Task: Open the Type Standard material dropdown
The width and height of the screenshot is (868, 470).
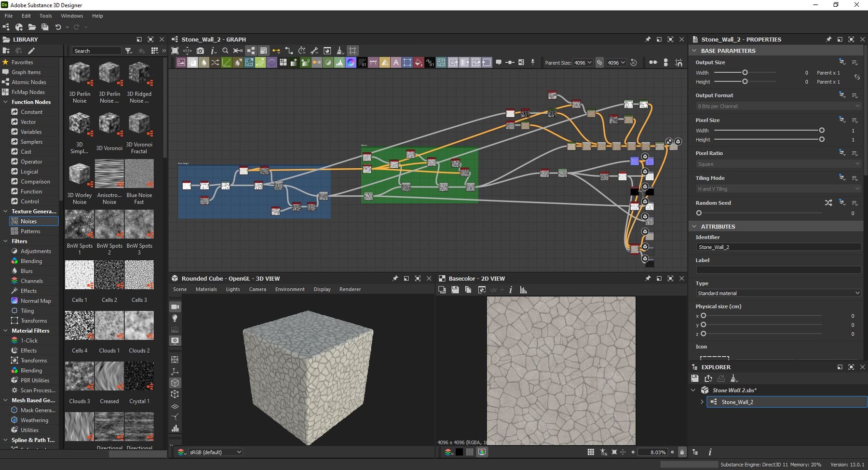Action: 778,293
